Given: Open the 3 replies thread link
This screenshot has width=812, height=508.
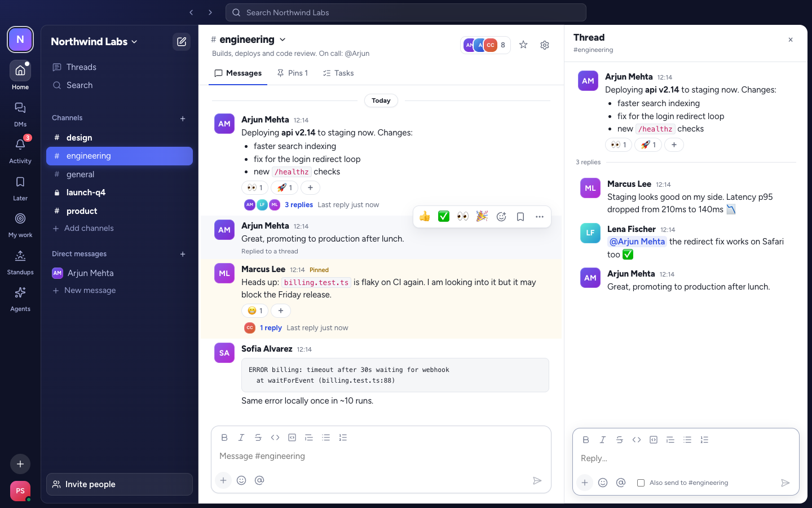Looking at the screenshot, I should tap(299, 205).
